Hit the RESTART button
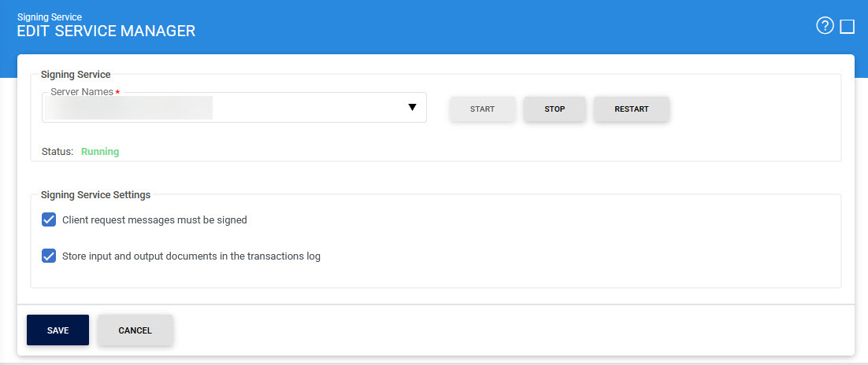This screenshot has width=868, height=365. point(631,109)
